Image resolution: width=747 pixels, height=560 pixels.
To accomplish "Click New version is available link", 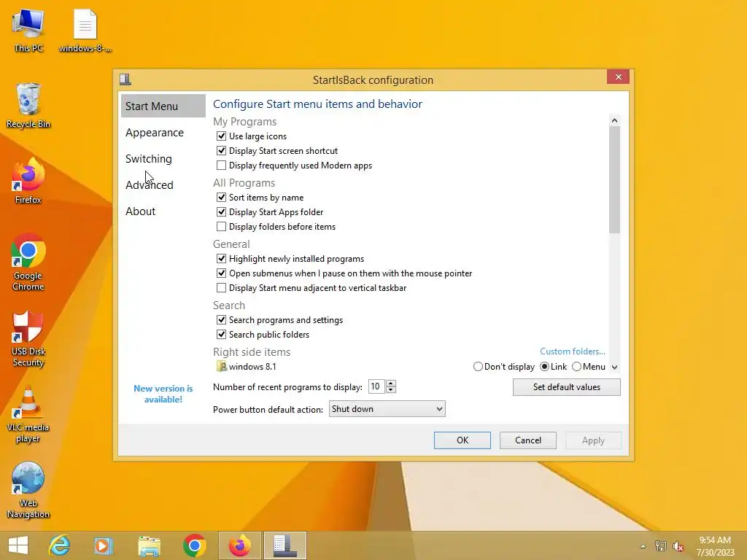I will pyautogui.click(x=163, y=394).
